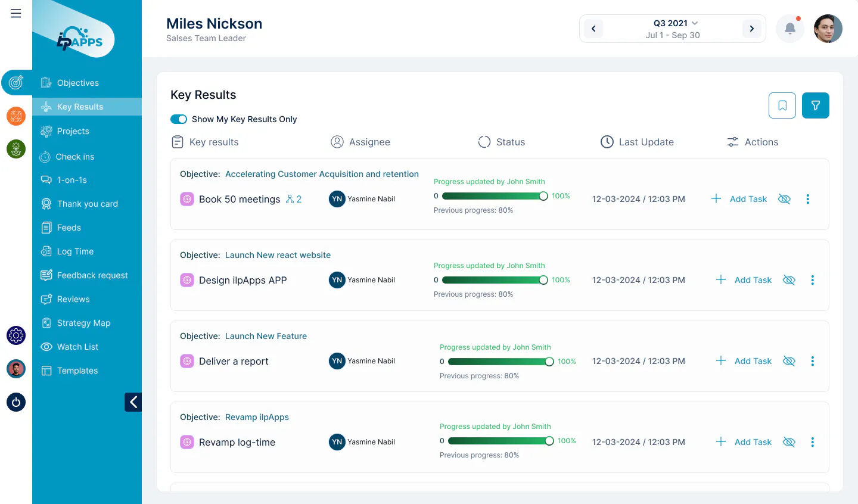Click the key result icon for Book 50 meetings

pos(187,199)
